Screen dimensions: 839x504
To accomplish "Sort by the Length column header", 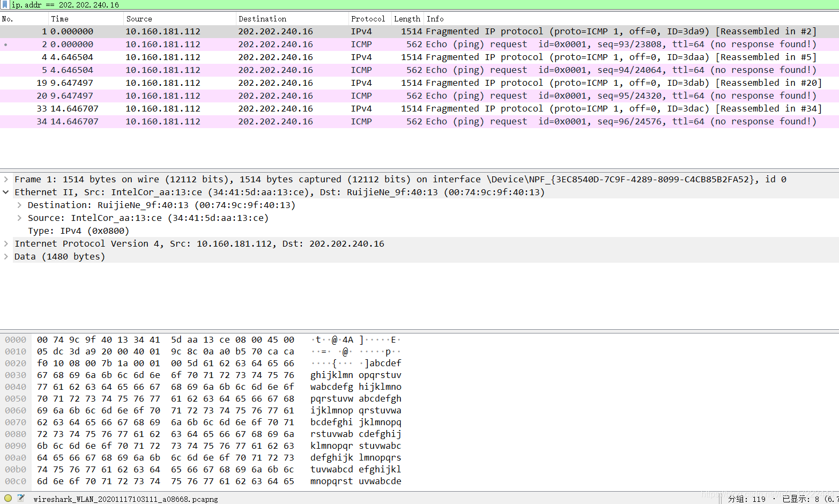I will click(408, 19).
